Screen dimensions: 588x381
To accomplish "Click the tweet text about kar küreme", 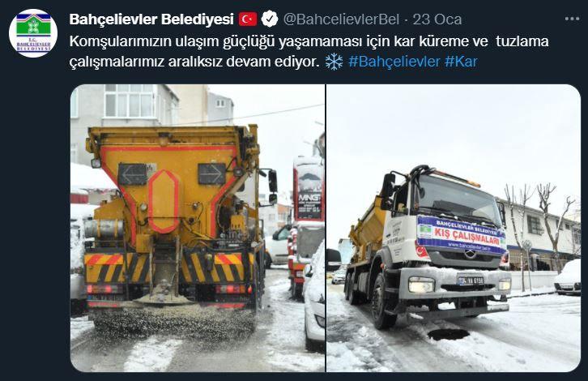I will (309, 51).
